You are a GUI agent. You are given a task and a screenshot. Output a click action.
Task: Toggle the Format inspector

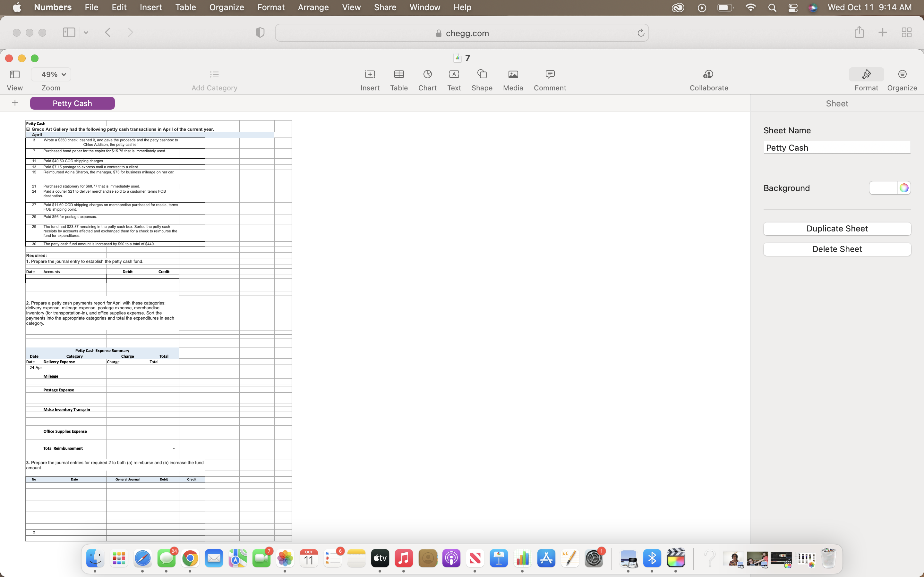866,79
